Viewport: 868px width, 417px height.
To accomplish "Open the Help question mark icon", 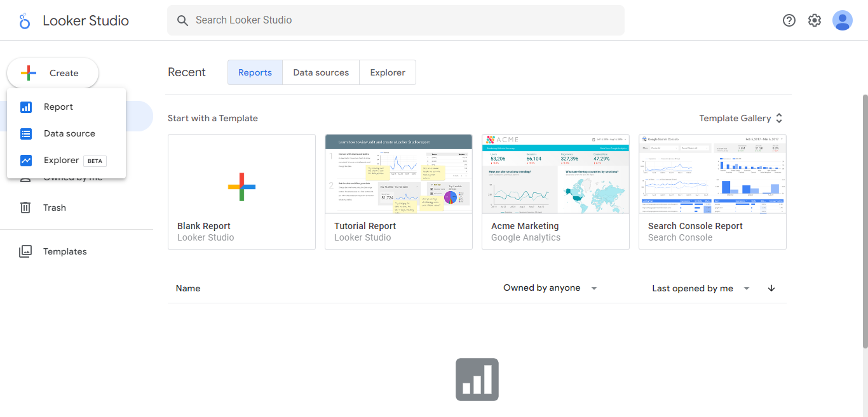I will [x=789, y=20].
